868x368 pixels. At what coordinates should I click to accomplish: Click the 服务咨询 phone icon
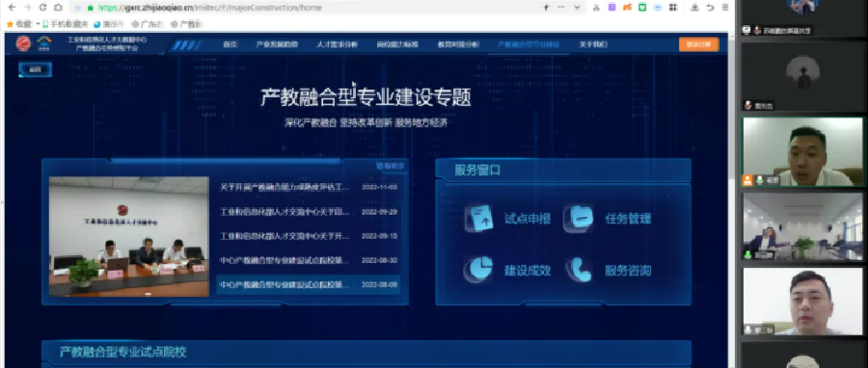click(x=579, y=270)
